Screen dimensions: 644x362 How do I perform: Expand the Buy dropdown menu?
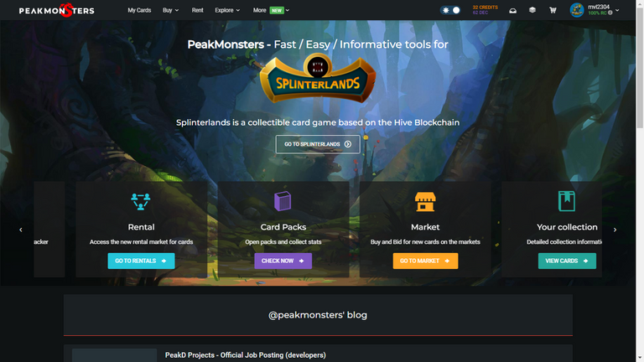(x=170, y=10)
